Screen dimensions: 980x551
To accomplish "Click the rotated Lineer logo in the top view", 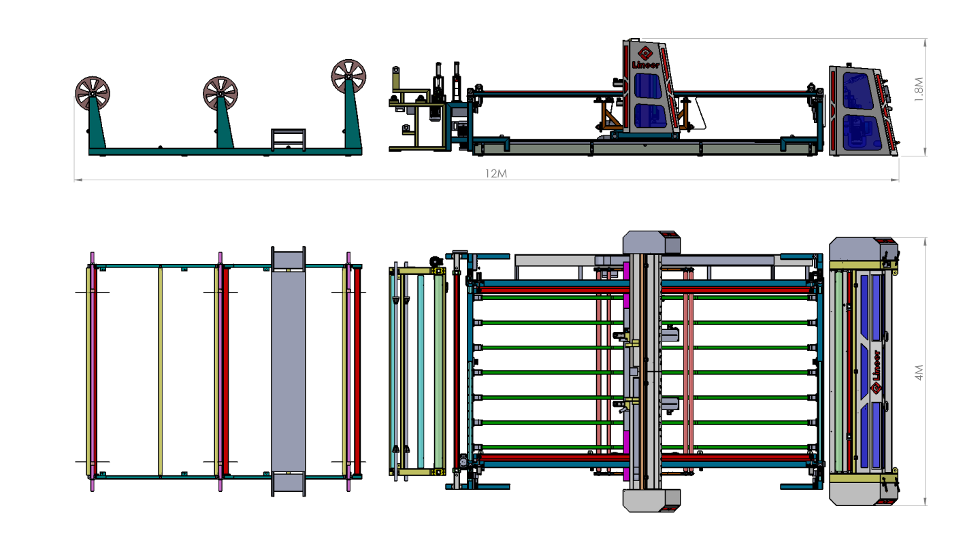I will 877,372.
